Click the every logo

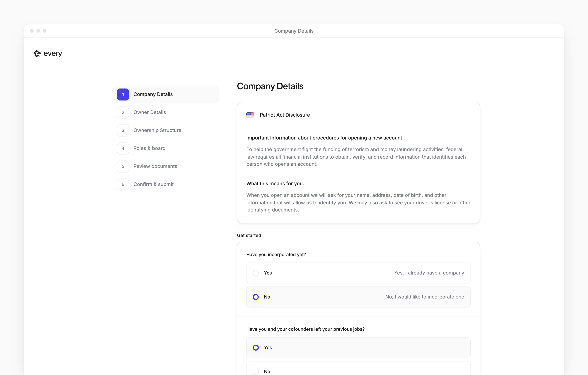tap(48, 53)
